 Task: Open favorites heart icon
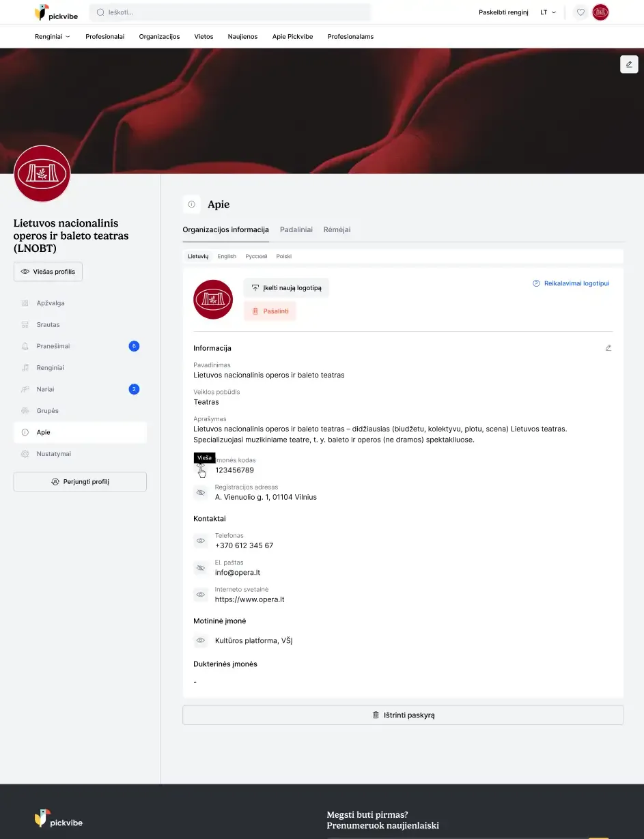pyautogui.click(x=580, y=12)
